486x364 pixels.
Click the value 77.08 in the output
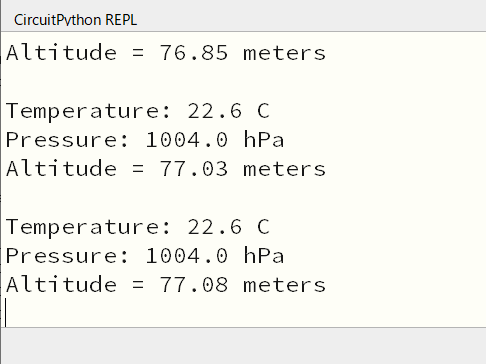click(x=194, y=284)
